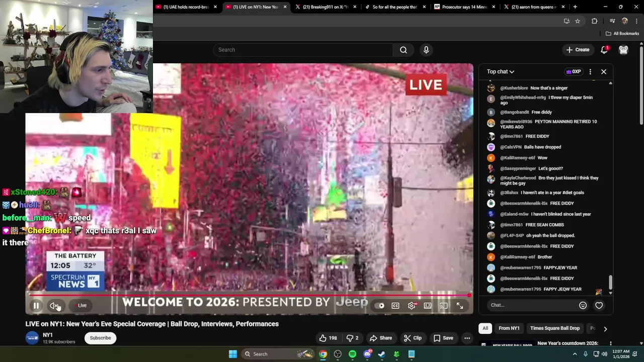Screen dimensions: 644x362
Task: Search with your voice microphone
Action: pos(426,50)
